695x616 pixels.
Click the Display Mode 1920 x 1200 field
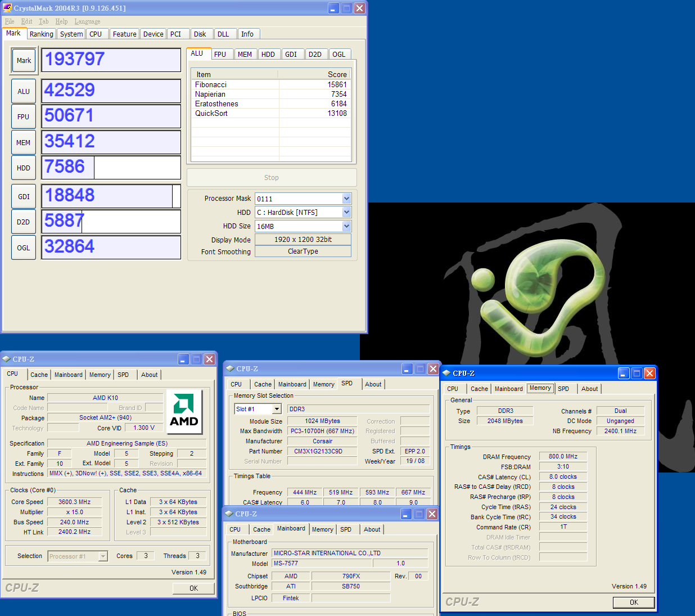[x=303, y=240]
